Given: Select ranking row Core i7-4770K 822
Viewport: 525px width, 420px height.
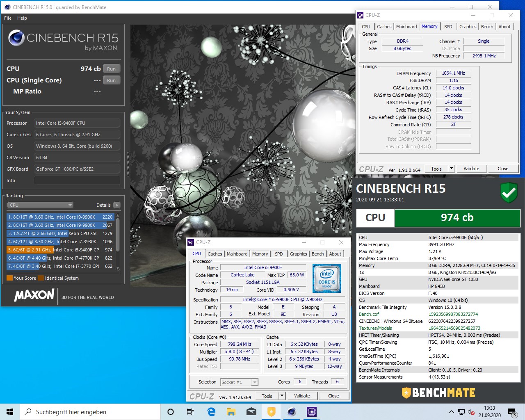Looking at the screenshot, I should [x=60, y=258].
